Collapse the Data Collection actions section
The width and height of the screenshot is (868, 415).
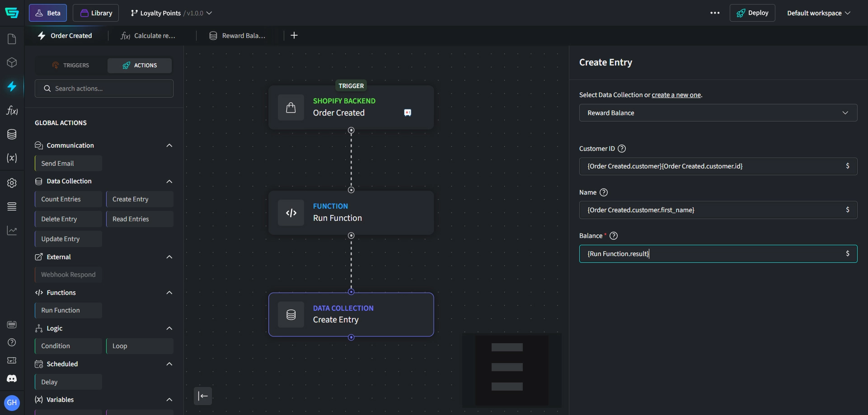pyautogui.click(x=169, y=181)
